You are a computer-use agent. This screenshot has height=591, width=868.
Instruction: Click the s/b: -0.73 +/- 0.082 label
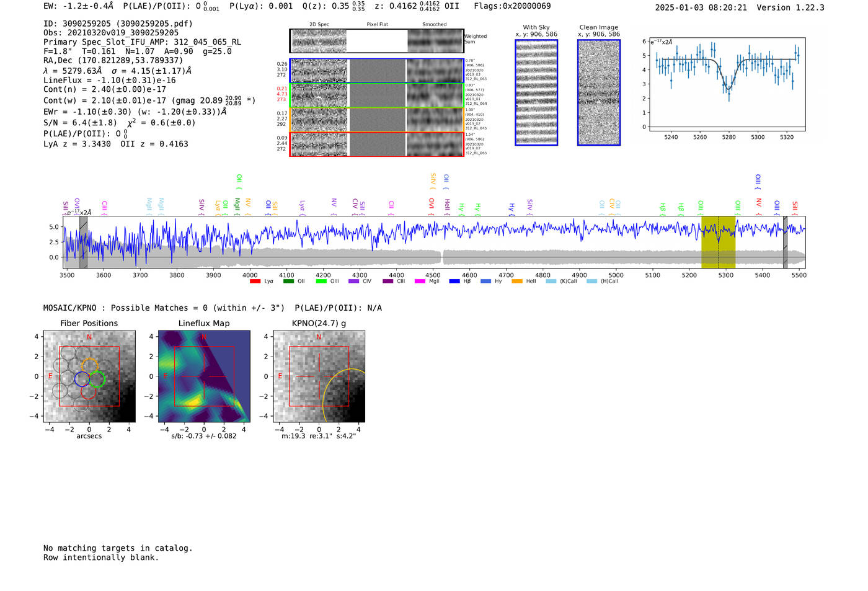204,436
